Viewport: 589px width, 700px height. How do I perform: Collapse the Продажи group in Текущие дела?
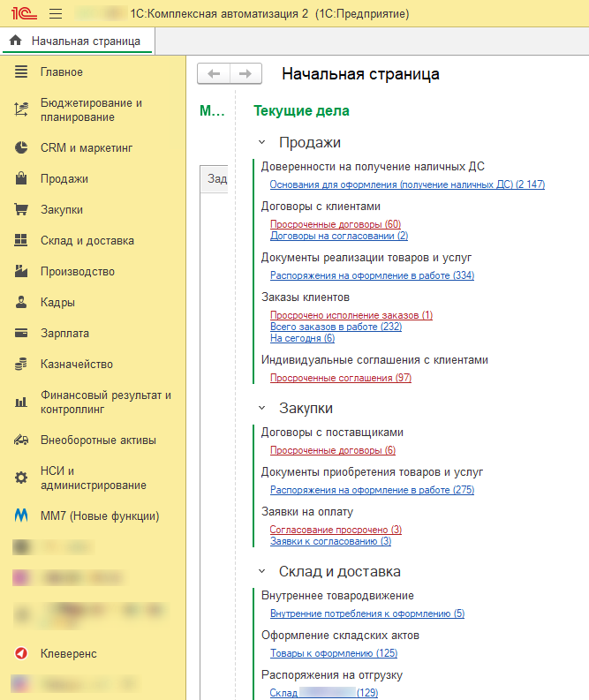[x=262, y=142]
